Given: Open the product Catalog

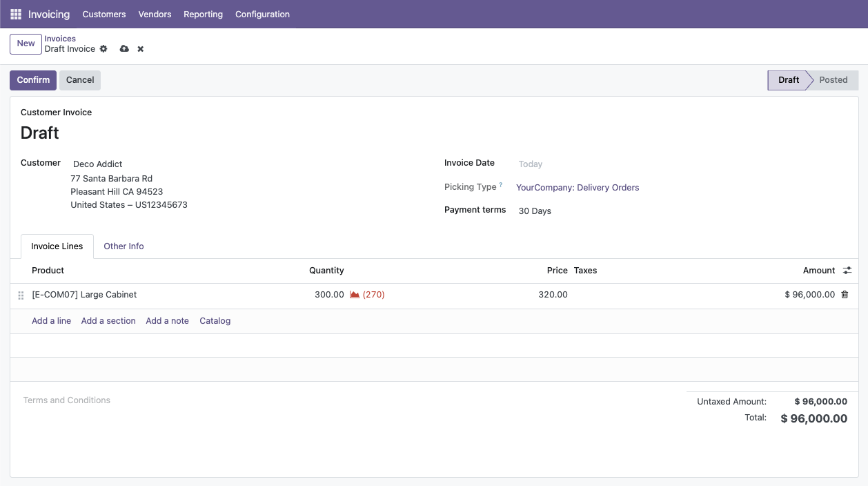Looking at the screenshot, I should tap(215, 321).
